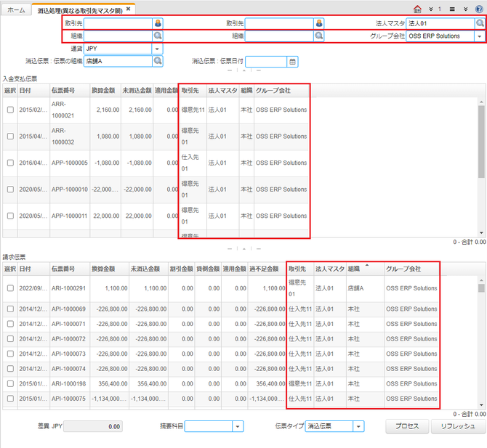Open calendar picker for 伝票日付
This screenshot has height=448, width=487.
(x=292, y=62)
